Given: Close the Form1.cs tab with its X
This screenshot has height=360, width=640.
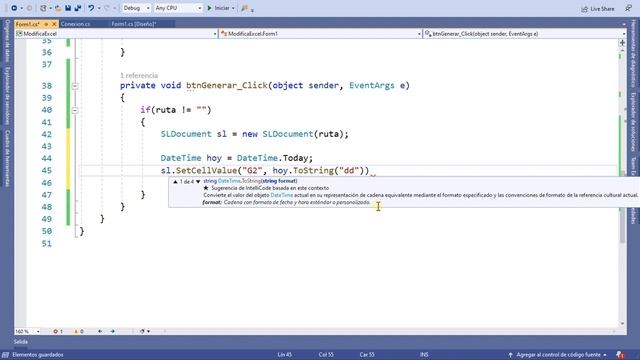Looking at the screenshot, I should tap(54, 24).
